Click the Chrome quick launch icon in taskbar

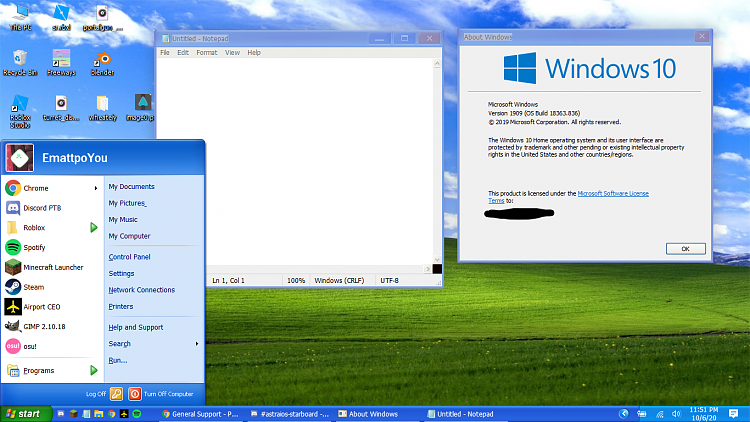pyautogui.click(x=111, y=414)
